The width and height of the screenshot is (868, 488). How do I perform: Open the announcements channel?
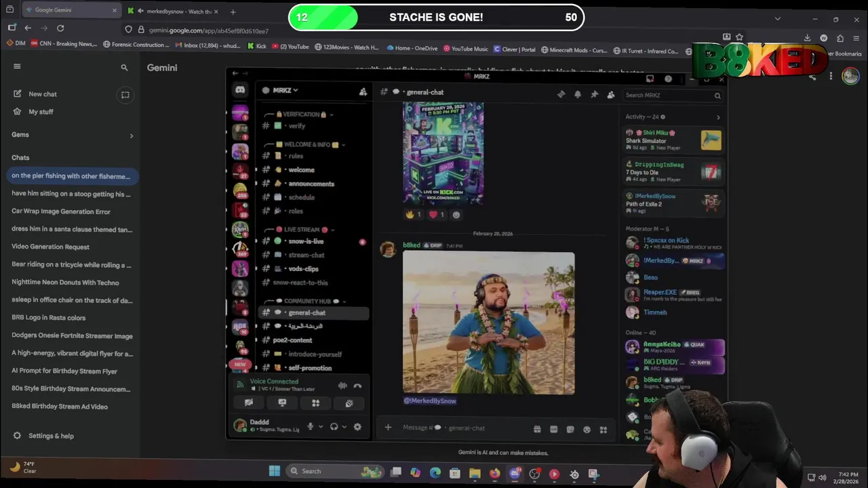coord(311,184)
